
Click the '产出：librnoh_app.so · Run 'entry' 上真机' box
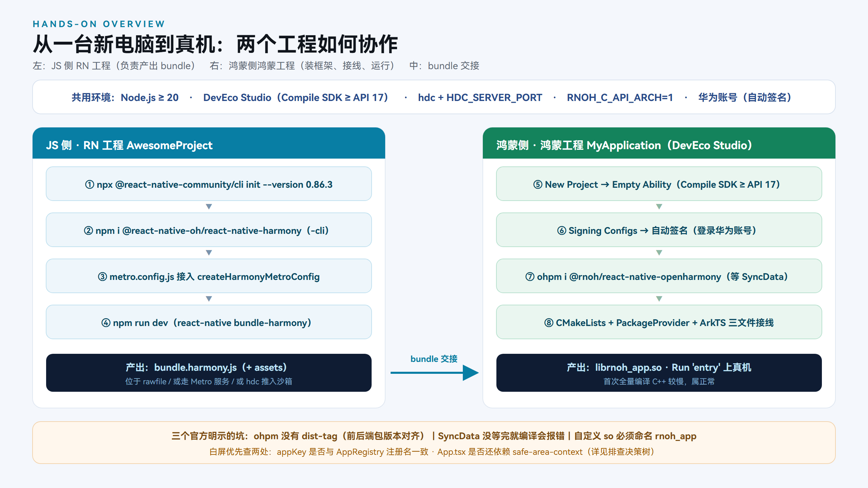(x=659, y=373)
